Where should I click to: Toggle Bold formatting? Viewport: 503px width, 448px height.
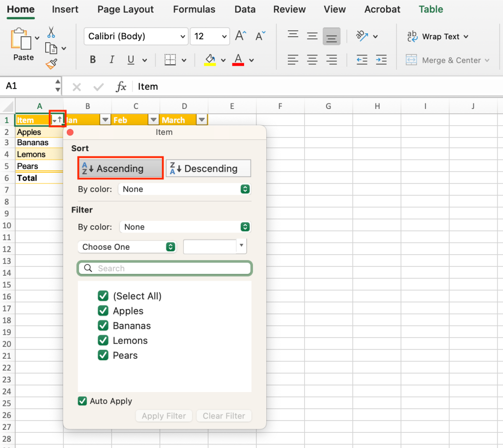click(x=92, y=59)
